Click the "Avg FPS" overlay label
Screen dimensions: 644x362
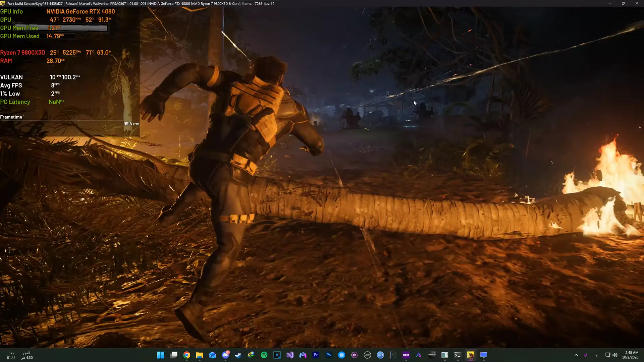pyautogui.click(x=11, y=85)
